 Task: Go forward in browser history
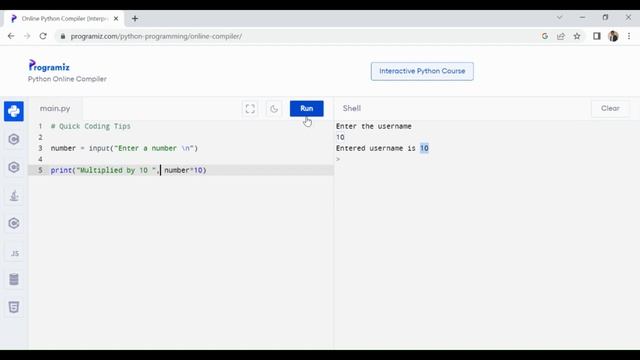pyautogui.click(x=27, y=36)
